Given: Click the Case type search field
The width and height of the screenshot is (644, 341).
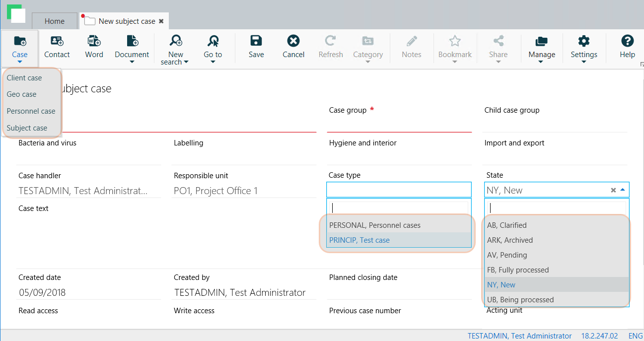Looking at the screenshot, I should [399, 208].
